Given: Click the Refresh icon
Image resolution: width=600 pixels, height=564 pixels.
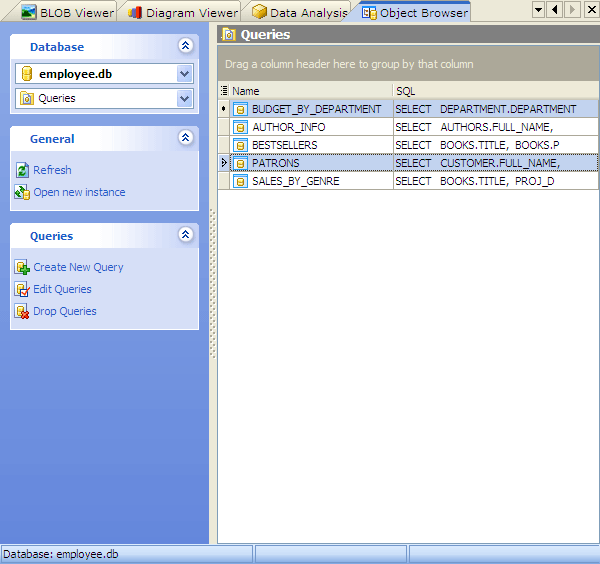Looking at the screenshot, I should click(22, 170).
